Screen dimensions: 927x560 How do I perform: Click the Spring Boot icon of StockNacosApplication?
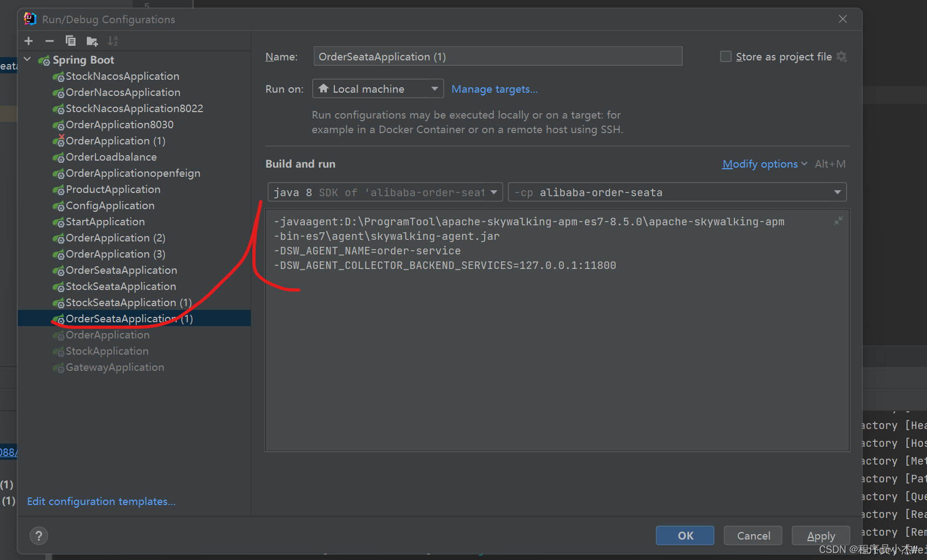pos(58,77)
